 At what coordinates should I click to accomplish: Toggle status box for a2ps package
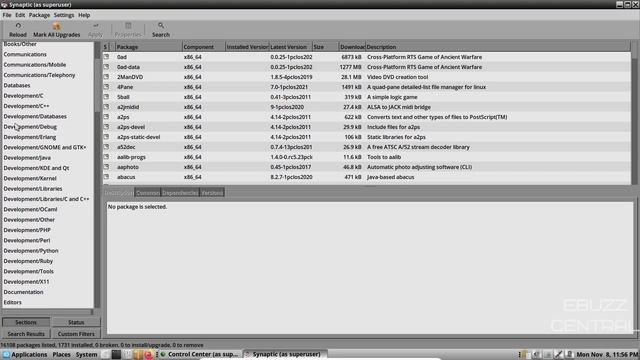[x=107, y=117]
